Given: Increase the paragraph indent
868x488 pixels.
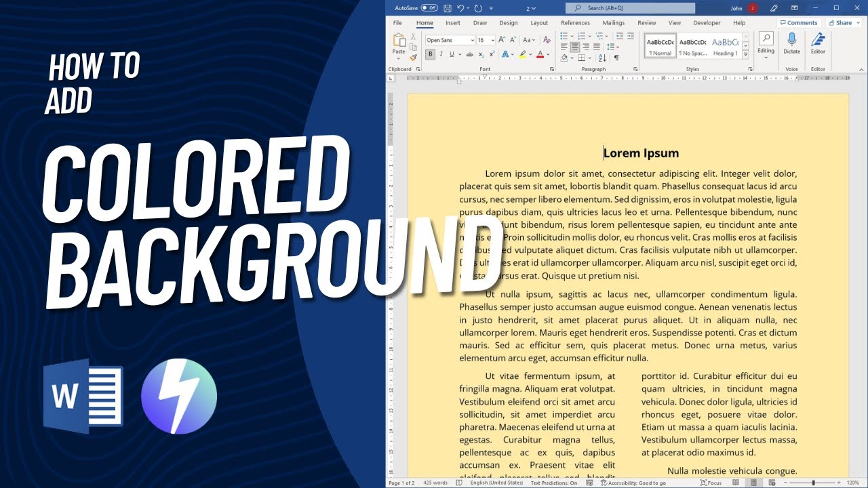Looking at the screenshot, I should pyautogui.click(x=631, y=36).
